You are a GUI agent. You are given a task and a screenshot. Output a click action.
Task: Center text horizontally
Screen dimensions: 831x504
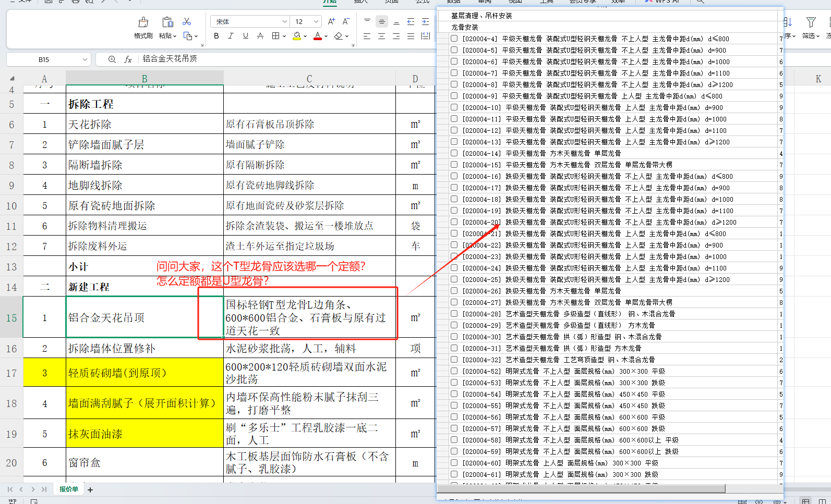pyautogui.click(x=382, y=36)
